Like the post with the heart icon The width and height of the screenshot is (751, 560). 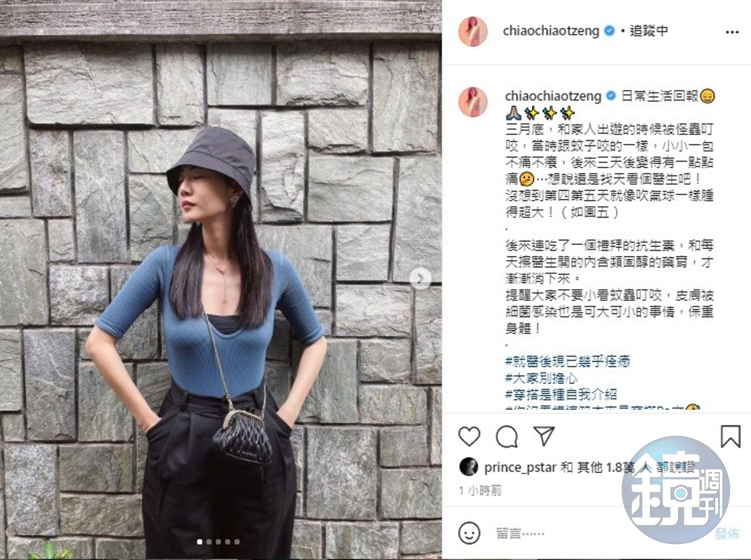pos(469,437)
